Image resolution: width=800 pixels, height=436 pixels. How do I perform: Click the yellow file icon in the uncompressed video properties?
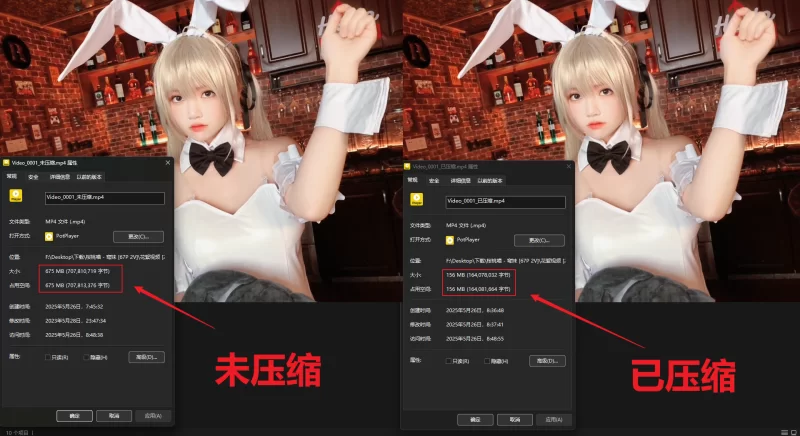[17, 197]
